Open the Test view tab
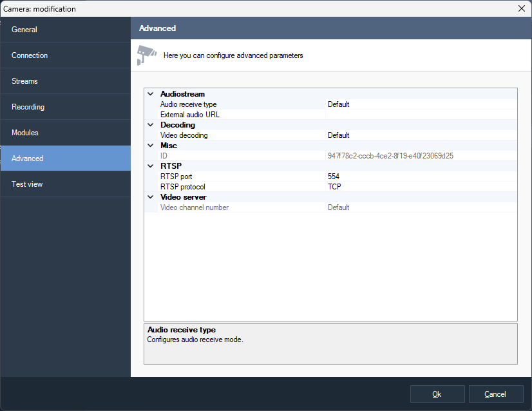Viewport: 532px width, 411px height. pos(65,184)
